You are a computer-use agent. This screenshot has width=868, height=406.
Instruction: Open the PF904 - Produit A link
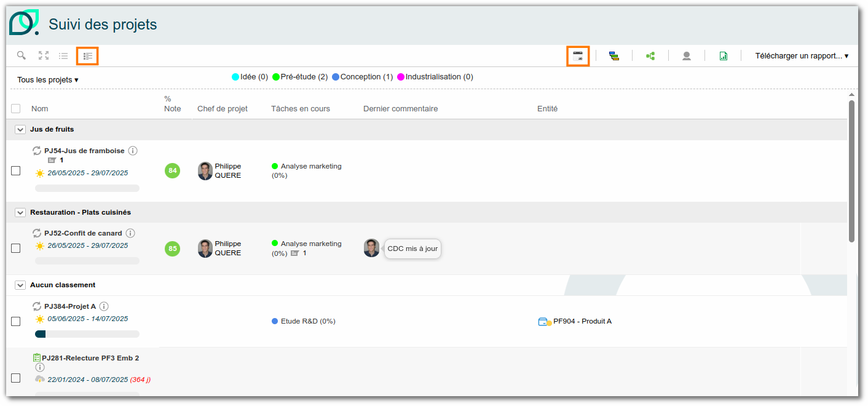click(x=582, y=321)
